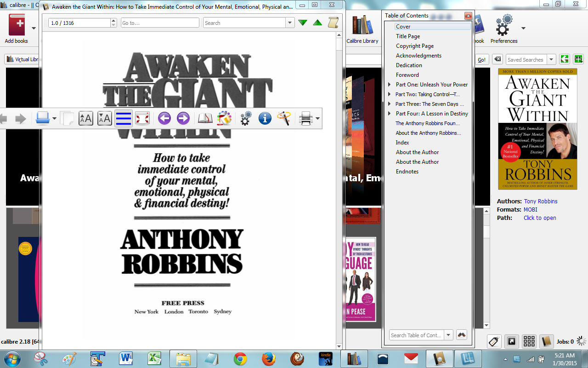Expand Part One: Unleash Your Power

point(390,85)
